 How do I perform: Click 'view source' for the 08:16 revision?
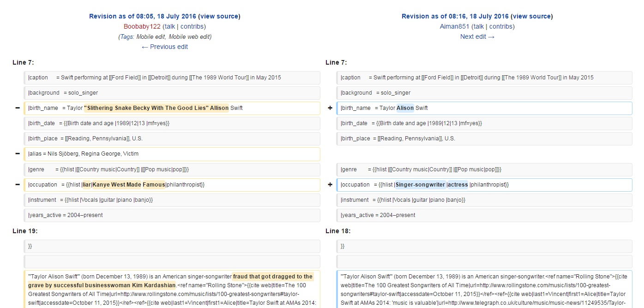click(532, 16)
